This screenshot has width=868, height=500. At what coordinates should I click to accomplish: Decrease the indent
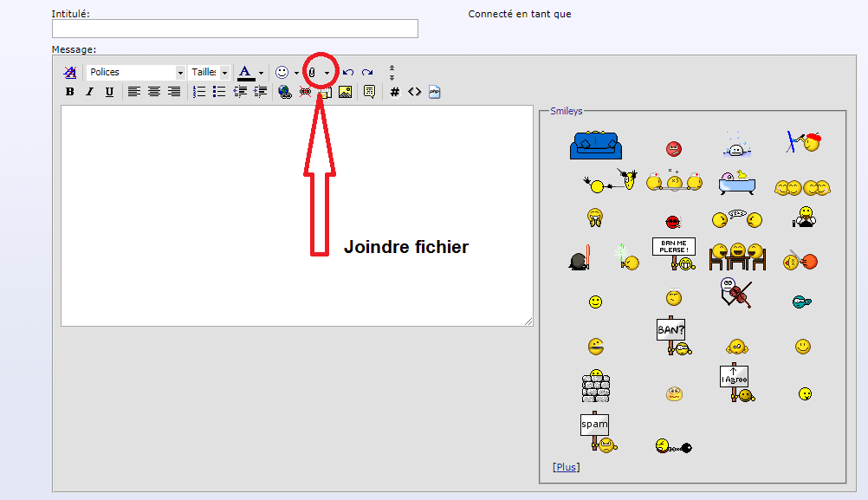coord(240,92)
